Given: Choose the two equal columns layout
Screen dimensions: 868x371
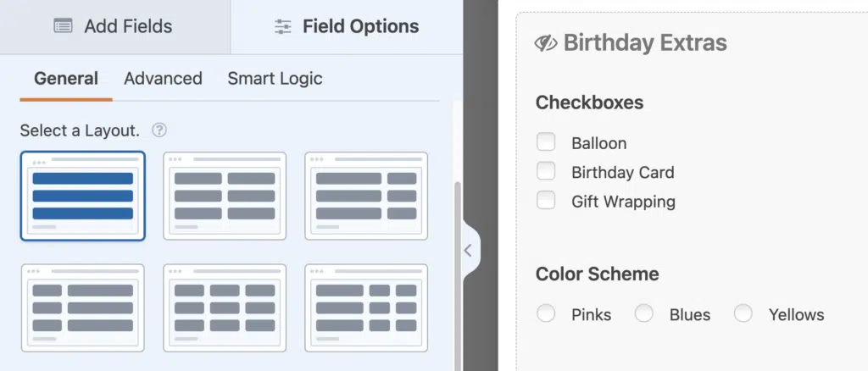Looking at the screenshot, I should click(x=225, y=197).
